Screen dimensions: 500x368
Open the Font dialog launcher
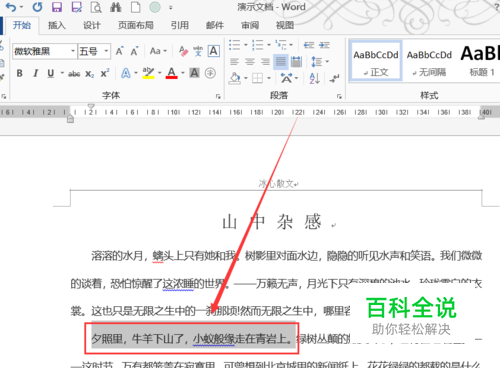click(218, 96)
